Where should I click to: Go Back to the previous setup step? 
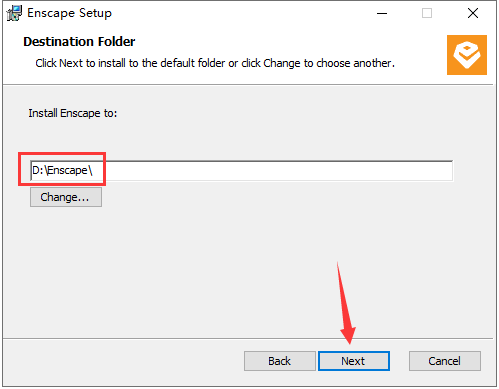[x=280, y=361]
